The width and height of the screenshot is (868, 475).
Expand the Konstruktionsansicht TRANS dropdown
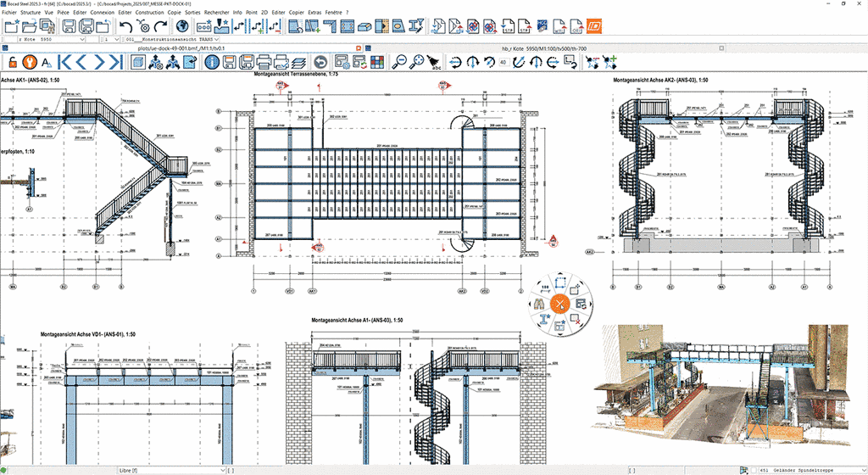tap(171, 39)
